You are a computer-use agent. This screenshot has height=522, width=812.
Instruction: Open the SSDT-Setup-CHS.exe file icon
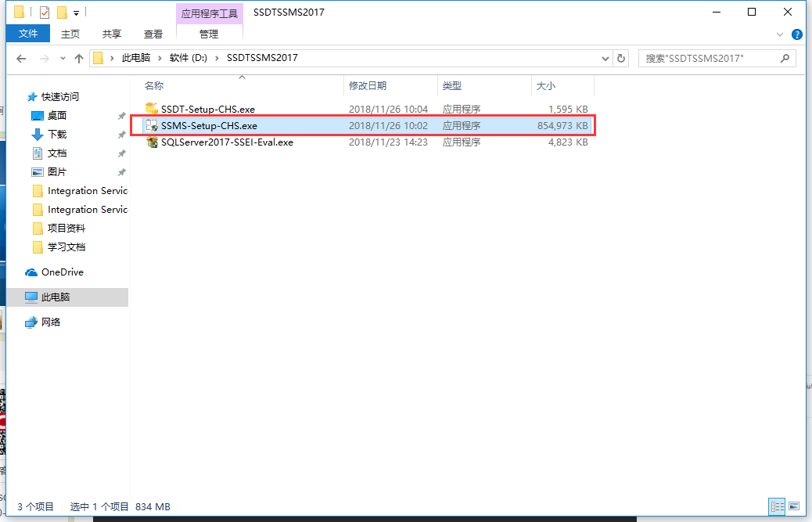click(152, 109)
